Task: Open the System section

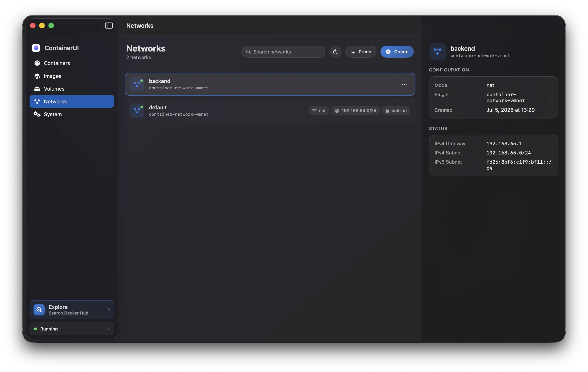Action: [x=72, y=114]
